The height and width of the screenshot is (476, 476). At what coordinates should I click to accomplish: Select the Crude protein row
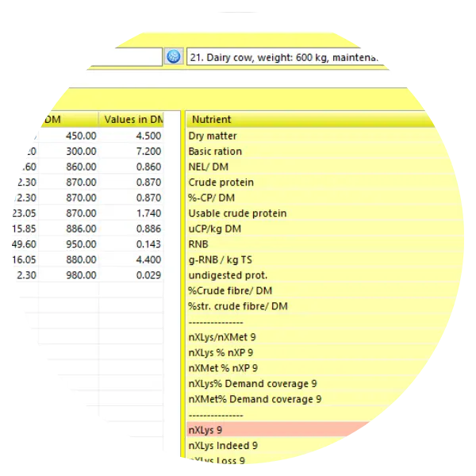tap(324, 182)
